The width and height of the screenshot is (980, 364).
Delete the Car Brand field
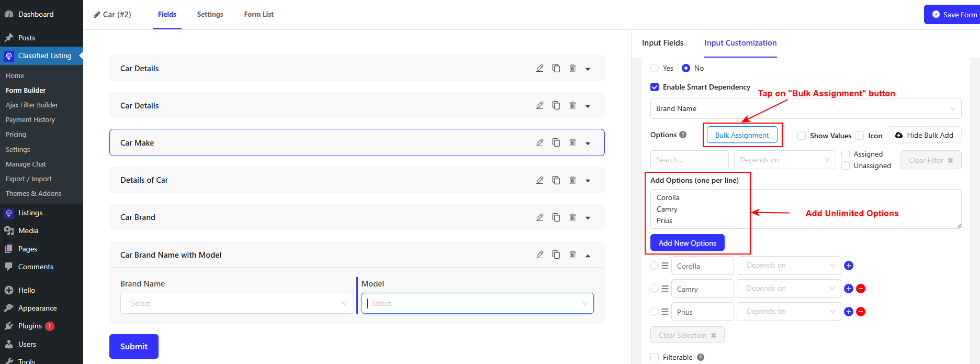572,217
